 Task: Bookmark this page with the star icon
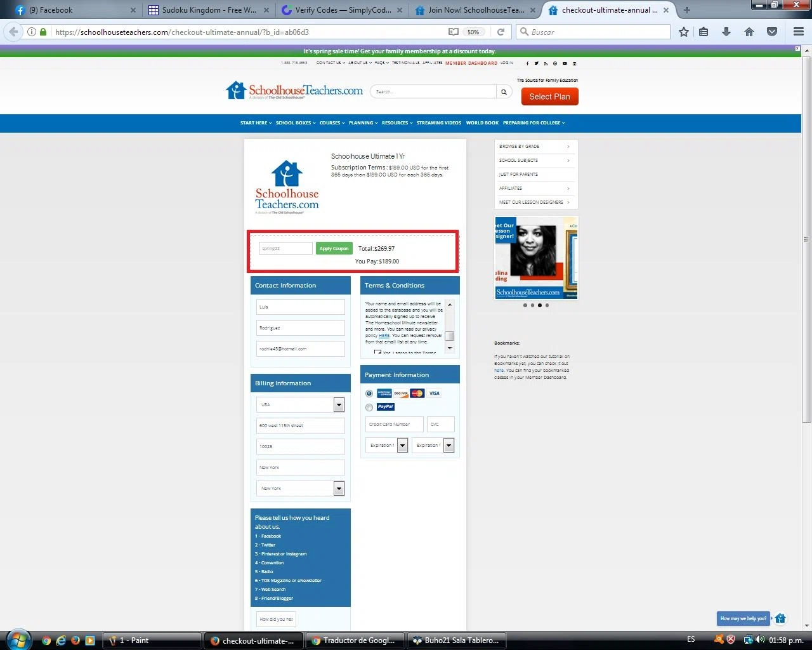tap(683, 32)
